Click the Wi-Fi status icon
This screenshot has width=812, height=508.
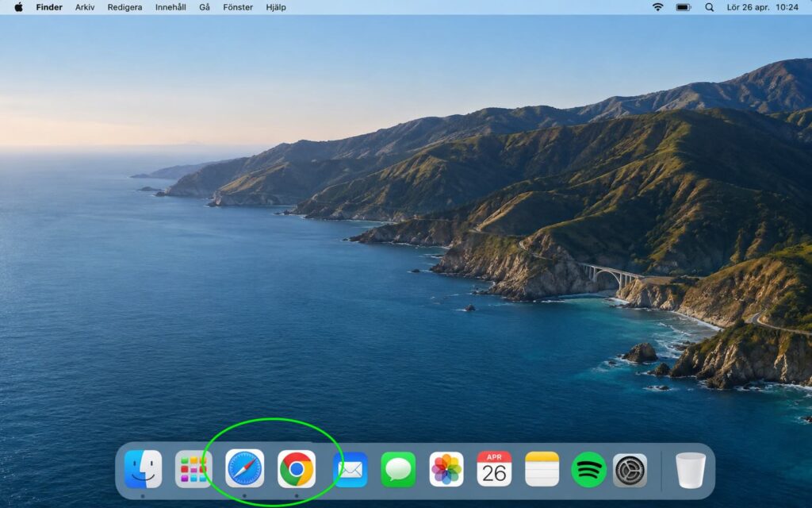(x=657, y=7)
